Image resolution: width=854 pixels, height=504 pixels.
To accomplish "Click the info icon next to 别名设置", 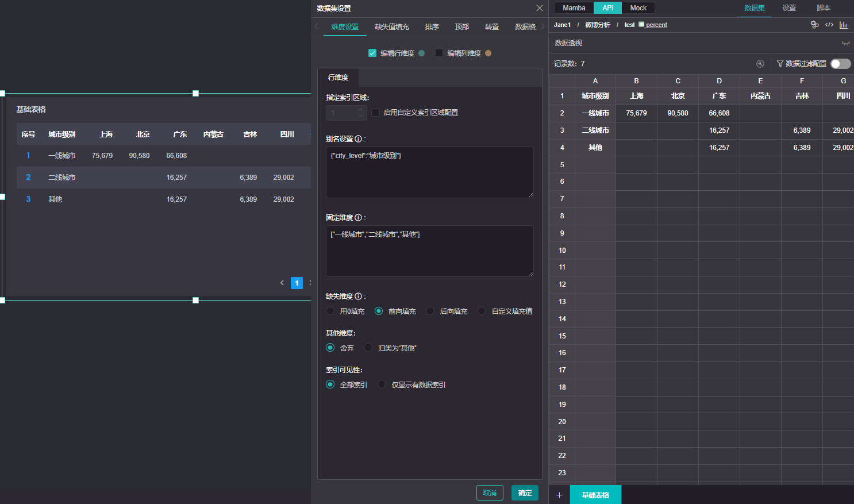I will pyautogui.click(x=358, y=138).
